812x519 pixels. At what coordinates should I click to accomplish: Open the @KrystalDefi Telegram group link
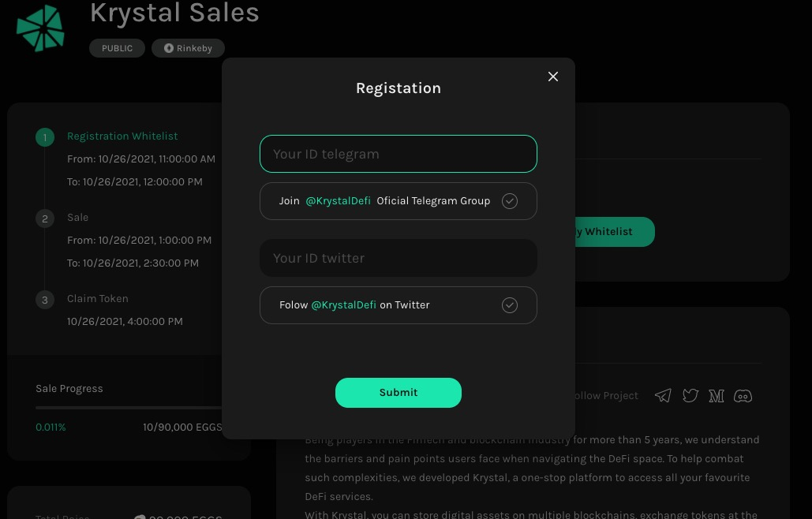pyautogui.click(x=338, y=201)
